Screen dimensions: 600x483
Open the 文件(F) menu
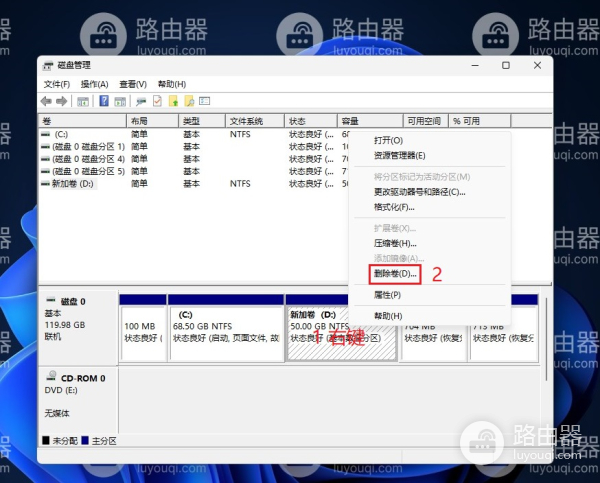tap(57, 84)
